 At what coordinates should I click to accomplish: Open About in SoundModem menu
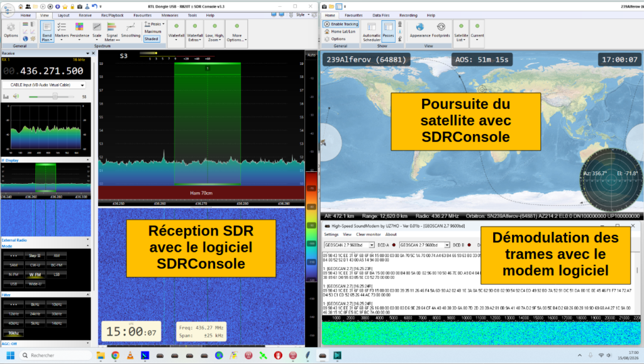pos(391,234)
